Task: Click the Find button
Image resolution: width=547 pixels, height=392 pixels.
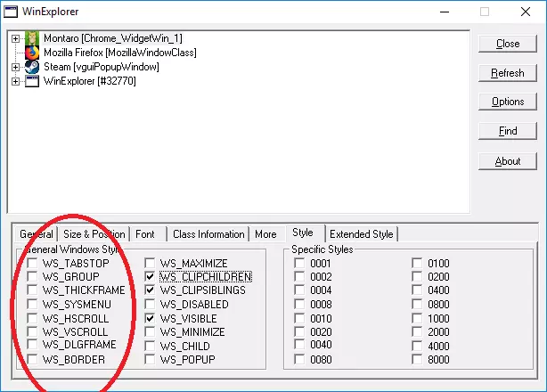Action: pos(508,131)
